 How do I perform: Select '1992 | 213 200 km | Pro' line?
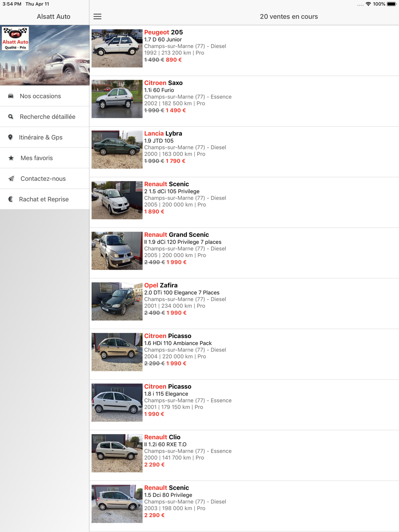pyautogui.click(x=174, y=53)
